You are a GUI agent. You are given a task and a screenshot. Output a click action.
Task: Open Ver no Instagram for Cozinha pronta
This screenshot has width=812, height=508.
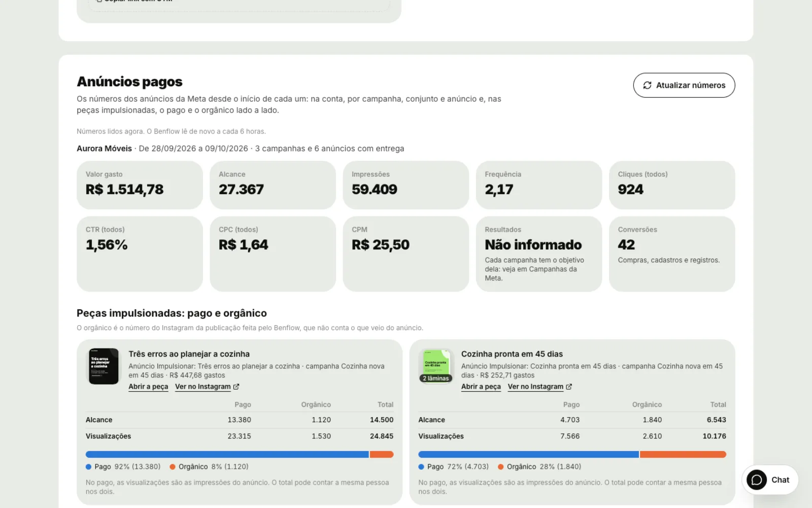[x=535, y=387]
